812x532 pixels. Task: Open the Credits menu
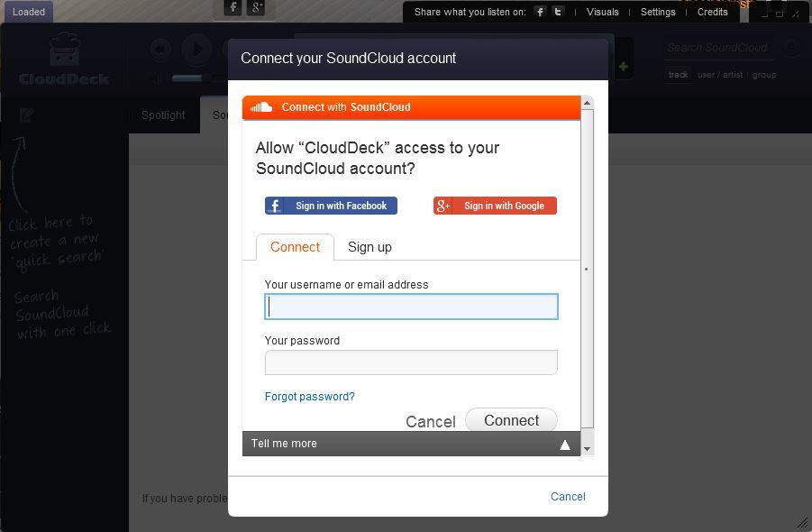click(712, 12)
